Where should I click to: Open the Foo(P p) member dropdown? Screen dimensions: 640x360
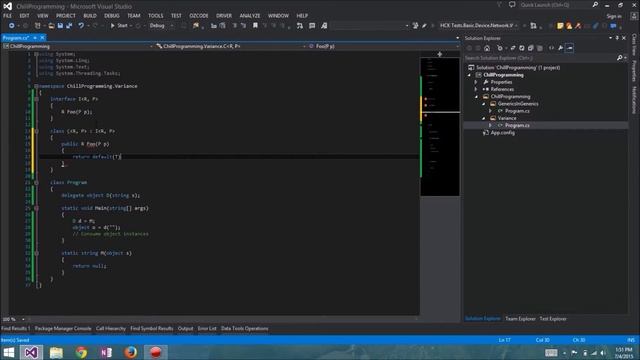pyautogui.click(x=384, y=47)
